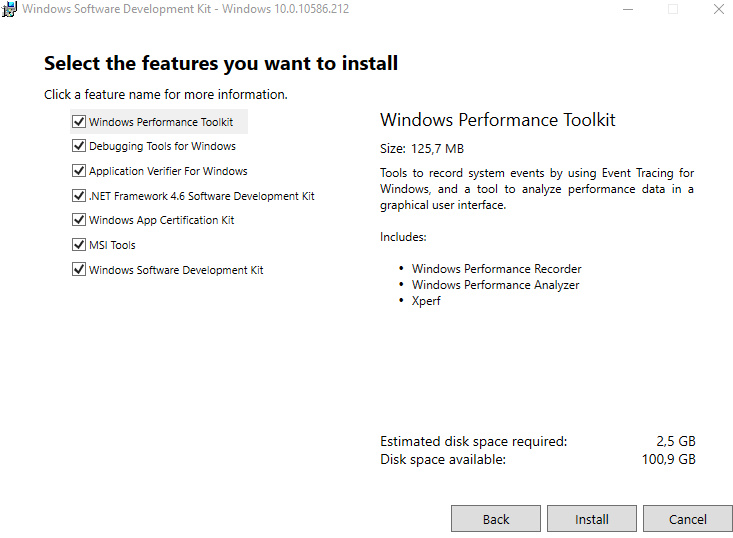This screenshot has height=538, width=733.
Task: Show Windows Software Development Kit feature details
Action: click(176, 270)
